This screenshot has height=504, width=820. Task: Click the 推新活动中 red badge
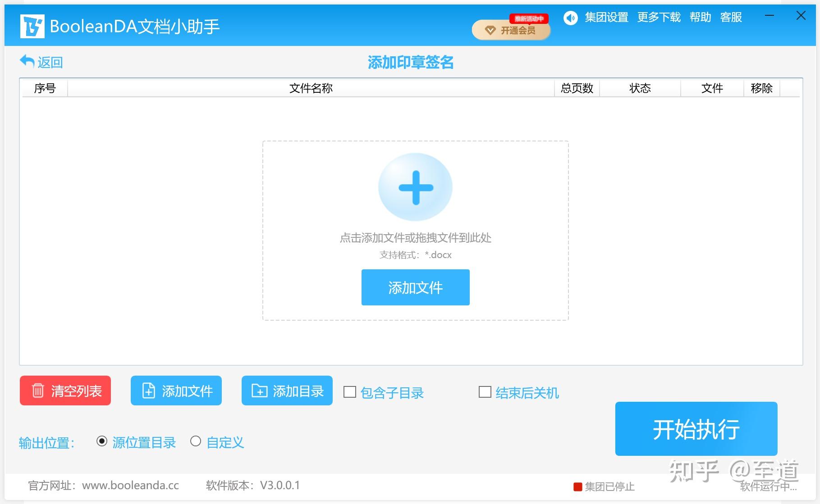pyautogui.click(x=529, y=18)
